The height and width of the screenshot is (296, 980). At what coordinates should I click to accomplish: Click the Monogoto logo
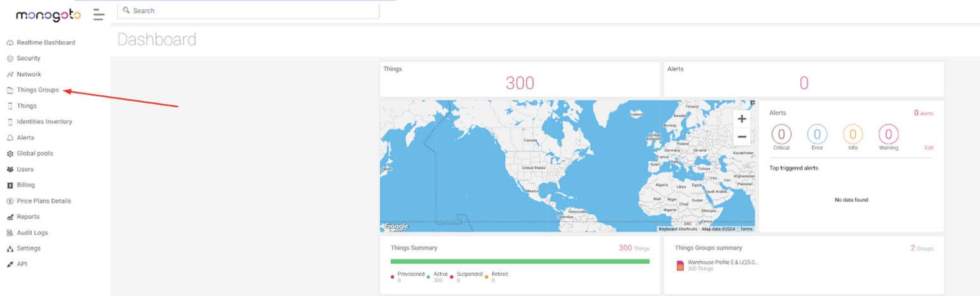[x=48, y=15]
